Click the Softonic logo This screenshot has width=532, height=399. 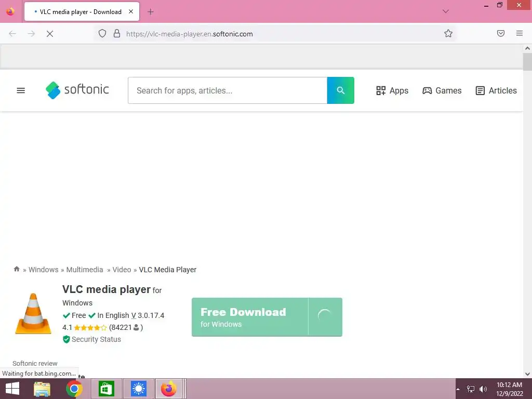pyautogui.click(x=77, y=90)
